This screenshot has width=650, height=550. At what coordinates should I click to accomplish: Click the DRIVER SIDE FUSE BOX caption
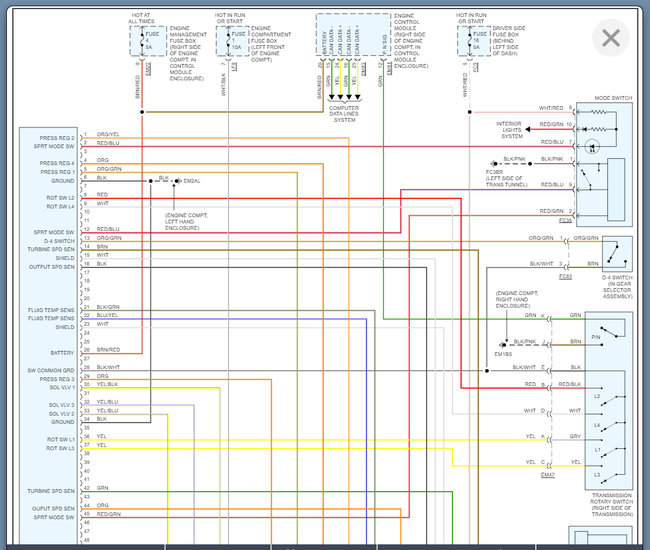509,41
